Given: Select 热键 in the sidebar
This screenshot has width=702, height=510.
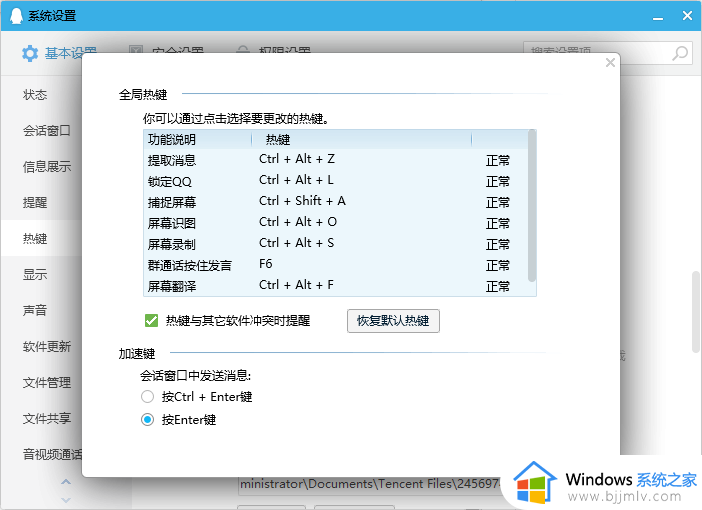Looking at the screenshot, I should coord(35,238).
